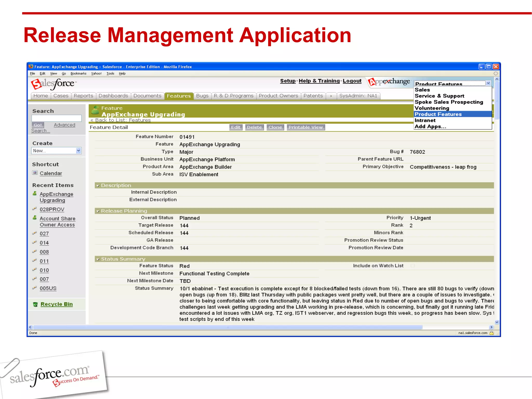The width and height of the screenshot is (532, 399).
Task: Open the Patents tab
Action: [x=313, y=96]
